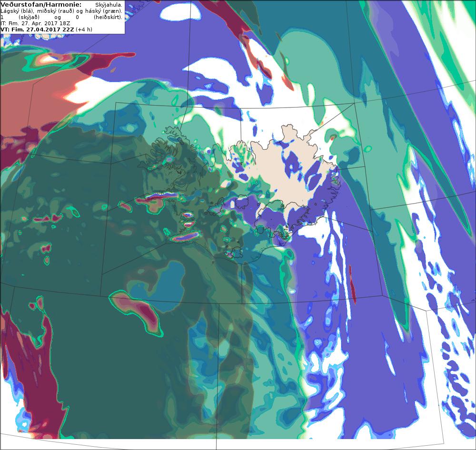Click the 'IT: Fim. 27. Apr. 2017 18Z' line

tap(35, 23)
